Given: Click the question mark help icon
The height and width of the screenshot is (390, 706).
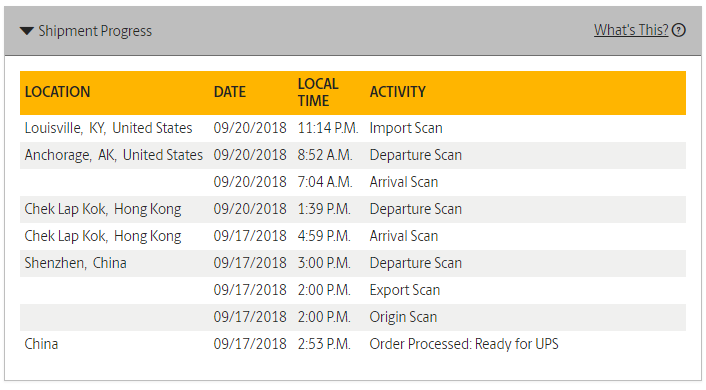Looking at the screenshot, I should pyautogui.click(x=679, y=30).
